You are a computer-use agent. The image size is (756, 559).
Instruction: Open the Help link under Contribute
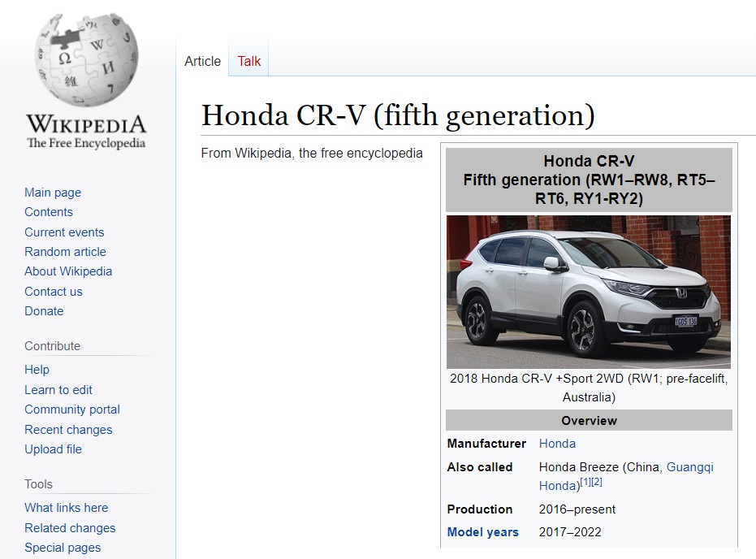[37, 370]
